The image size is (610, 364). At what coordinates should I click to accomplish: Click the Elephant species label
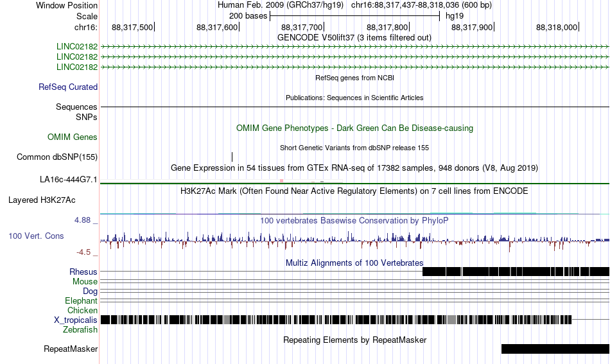[82, 301]
